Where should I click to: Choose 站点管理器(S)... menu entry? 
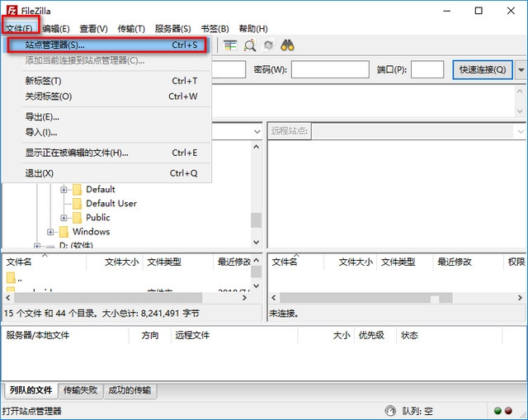point(106,45)
